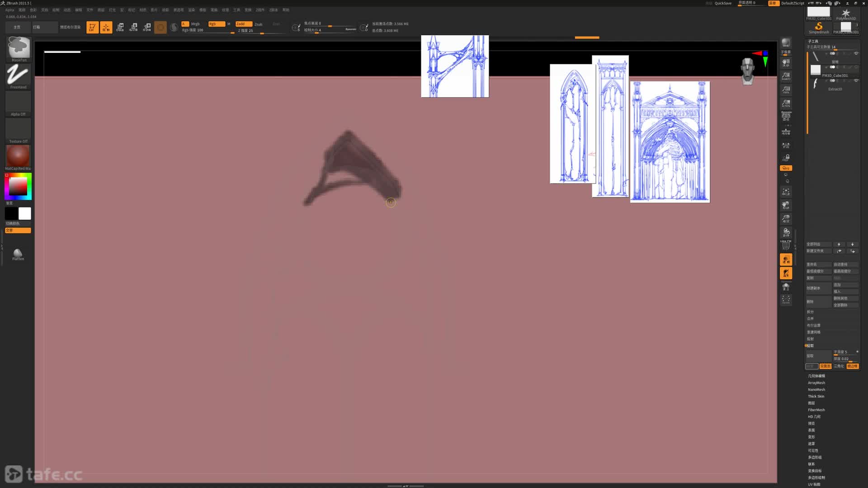Toggle visibility eye of PM3D_Cube3D1 subtool

pos(856,67)
